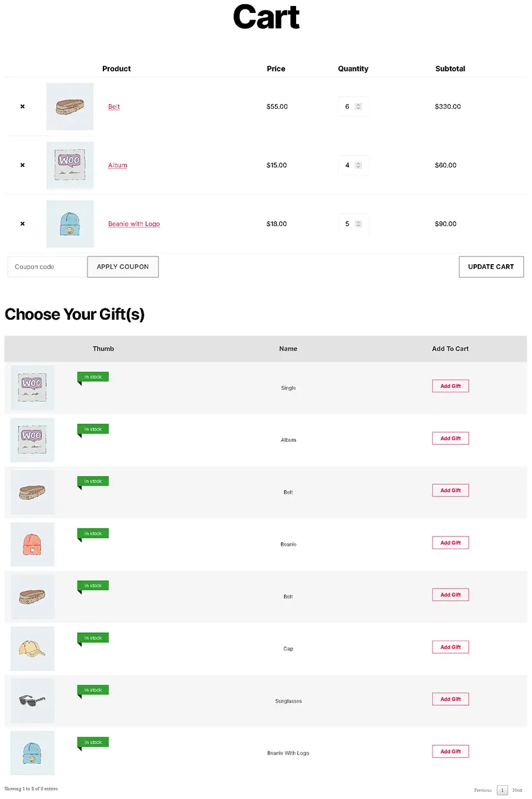Adjust Album quantity stepper arrows

tap(358, 165)
